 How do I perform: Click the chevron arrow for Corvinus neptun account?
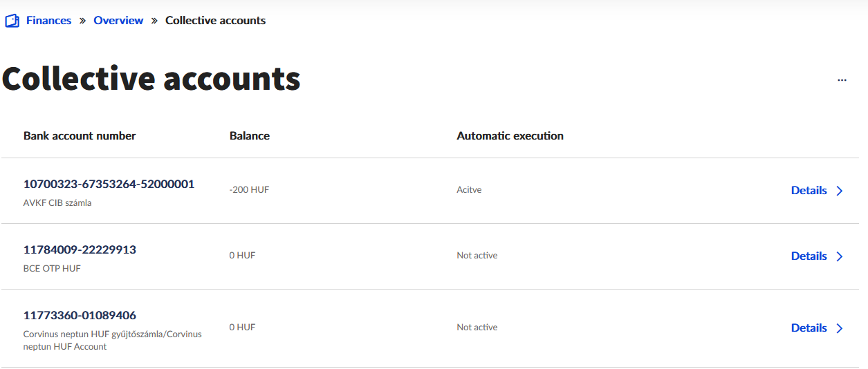point(840,328)
